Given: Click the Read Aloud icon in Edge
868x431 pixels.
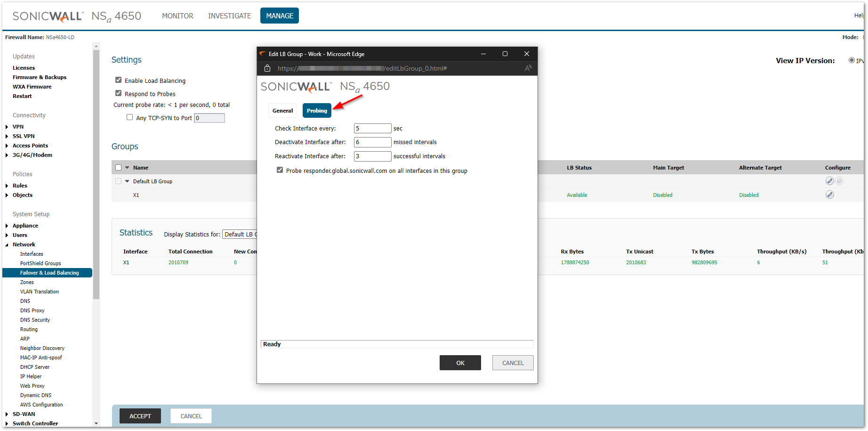Looking at the screenshot, I should (x=528, y=68).
